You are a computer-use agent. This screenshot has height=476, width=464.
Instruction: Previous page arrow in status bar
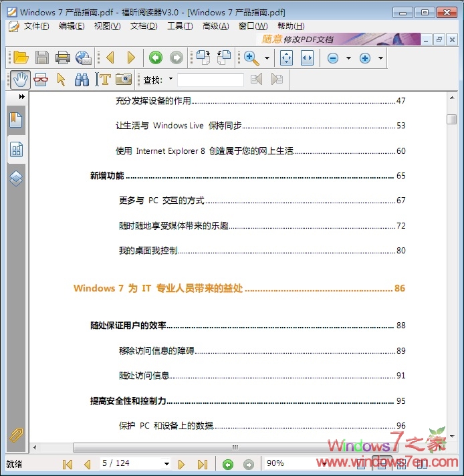tap(88, 465)
